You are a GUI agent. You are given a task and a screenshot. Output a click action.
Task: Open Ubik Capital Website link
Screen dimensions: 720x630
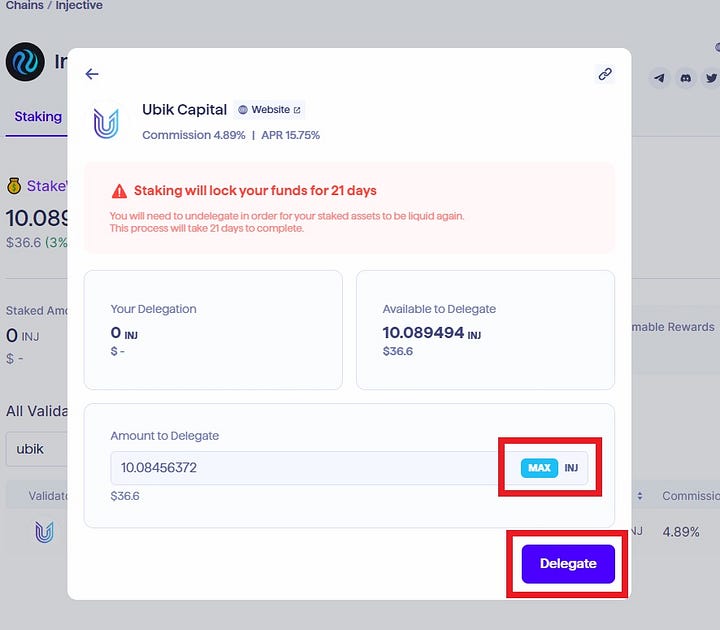point(269,110)
